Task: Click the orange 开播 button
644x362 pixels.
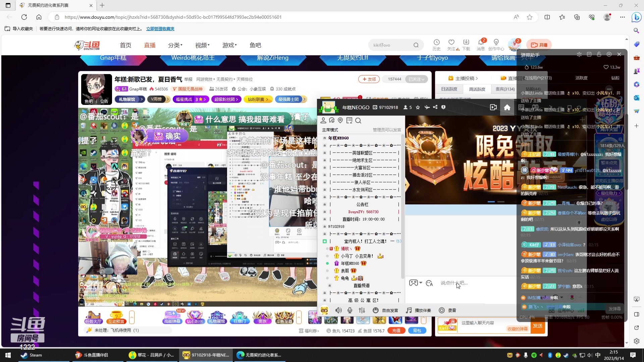Action: pyautogui.click(x=539, y=45)
